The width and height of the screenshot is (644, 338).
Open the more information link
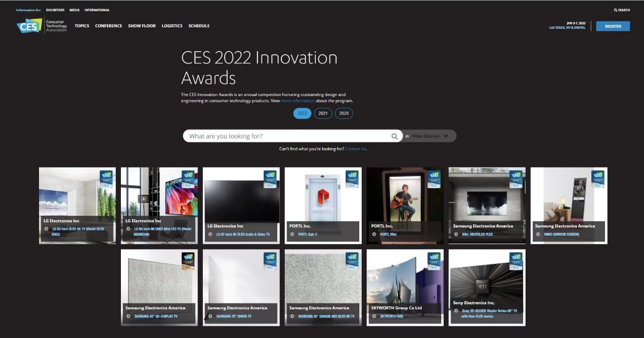coord(297,101)
